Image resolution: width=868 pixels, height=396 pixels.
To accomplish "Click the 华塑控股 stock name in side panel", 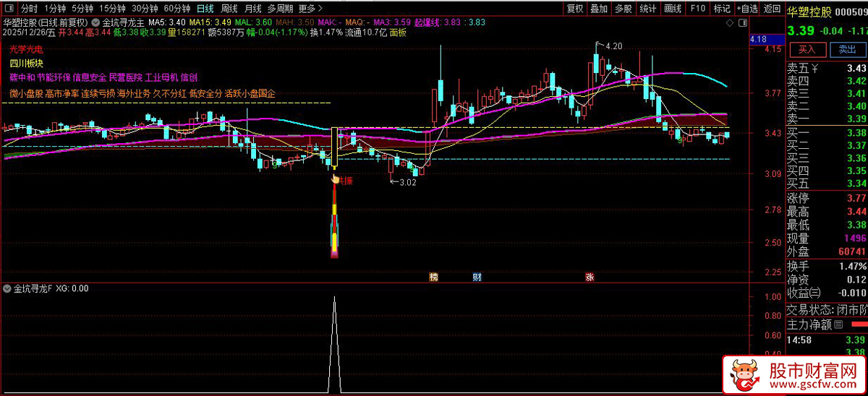I will tap(809, 12).
